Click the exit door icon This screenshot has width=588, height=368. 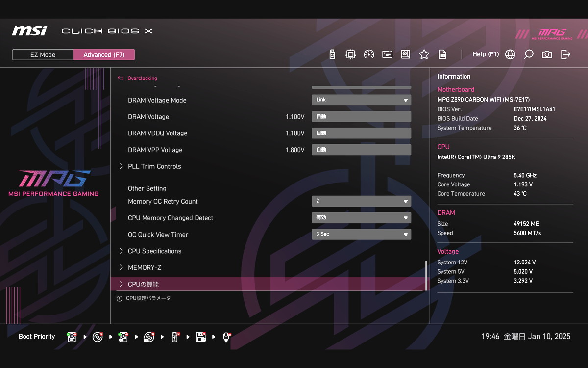tap(565, 54)
